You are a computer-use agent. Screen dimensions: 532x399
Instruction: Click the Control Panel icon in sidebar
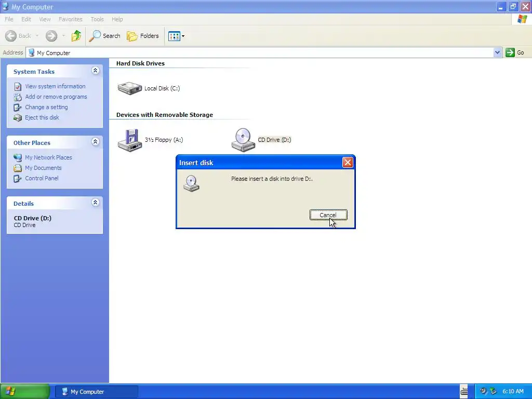point(18,179)
